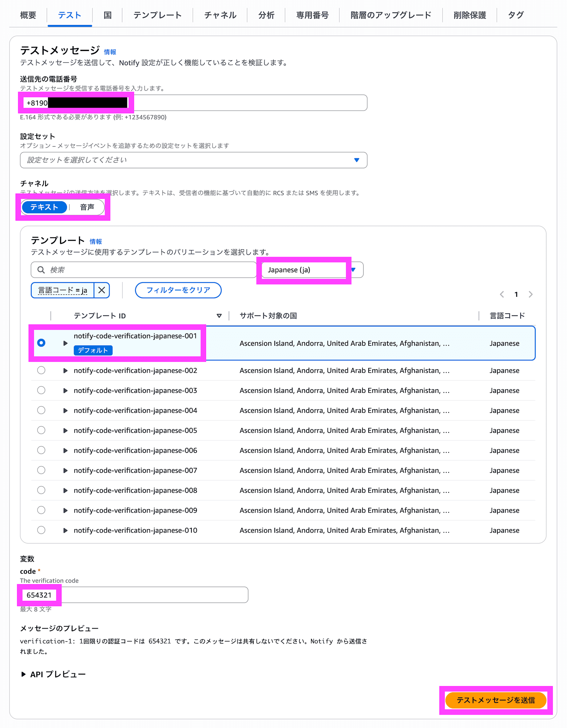Select radio for notify-code-verification-japanese-002
Image resolution: width=567 pixels, height=728 pixels.
[41, 370]
